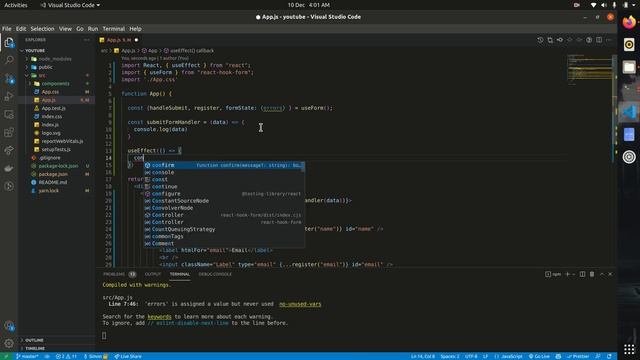This screenshot has height=360, width=640.
Task: Switch to the OUTPUT panel tab
Action: tap(153, 274)
